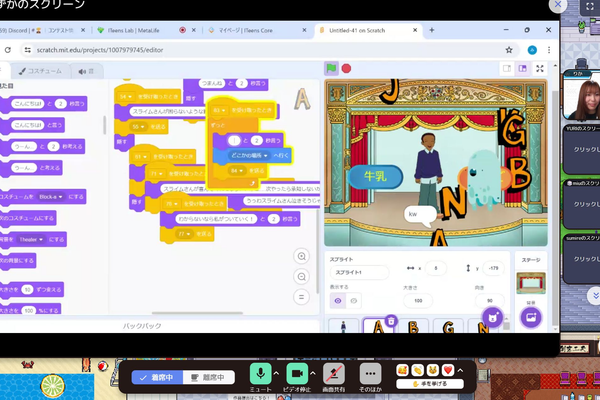Expand participant list double chevron
The image size is (600, 400).
(x=595, y=296)
